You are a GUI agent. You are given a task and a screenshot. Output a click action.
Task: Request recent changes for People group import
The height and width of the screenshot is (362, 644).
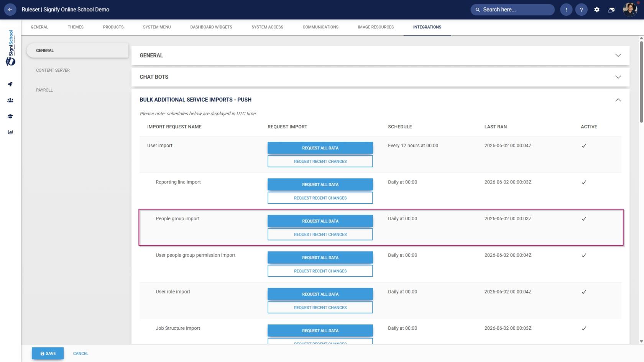coord(320,234)
